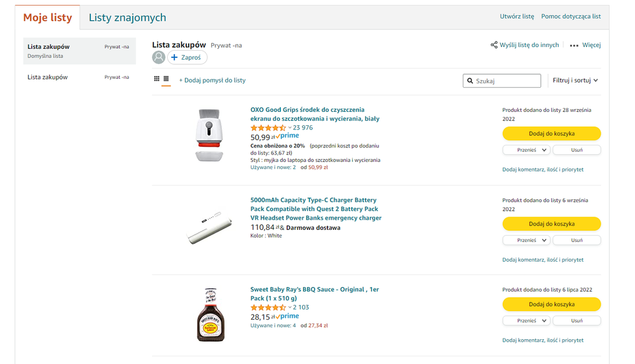Switch to Listy znajomych tab
Viewport: 635px width, 364px height.
pyautogui.click(x=127, y=18)
